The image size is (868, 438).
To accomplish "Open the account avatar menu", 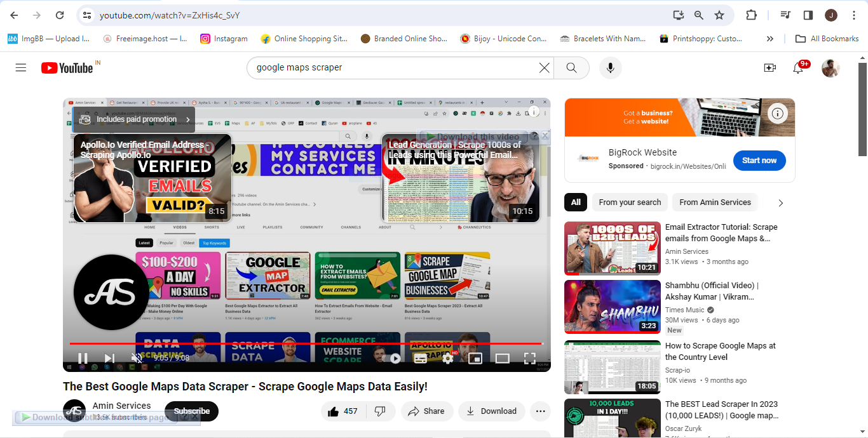I will click(x=831, y=68).
